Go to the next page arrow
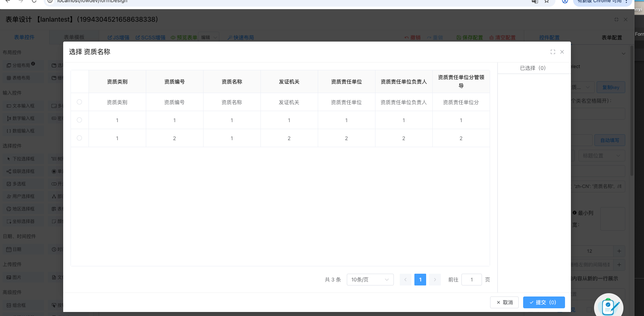Viewport: 644px width, 316px height. [x=435, y=280]
